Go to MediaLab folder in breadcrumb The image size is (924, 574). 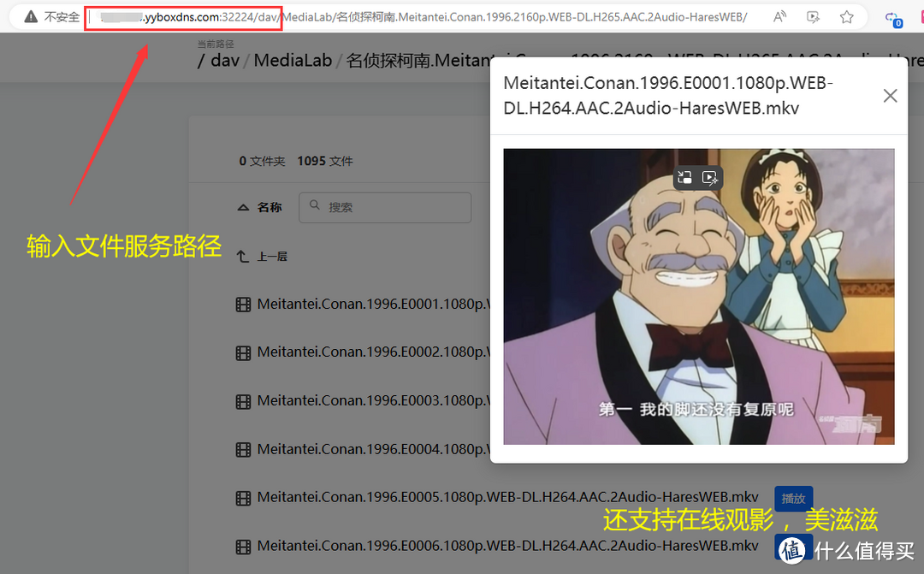pyautogui.click(x=293, y=61)
